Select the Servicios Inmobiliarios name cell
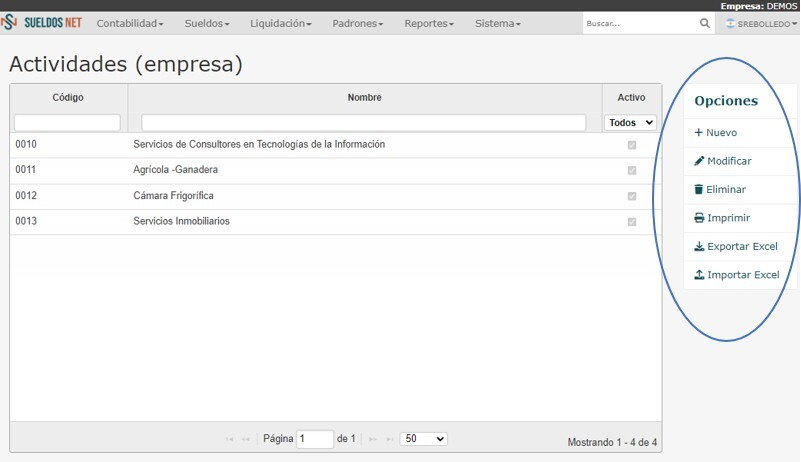Image resolution: width=801 pixels, height=462 pixels. 181,221
